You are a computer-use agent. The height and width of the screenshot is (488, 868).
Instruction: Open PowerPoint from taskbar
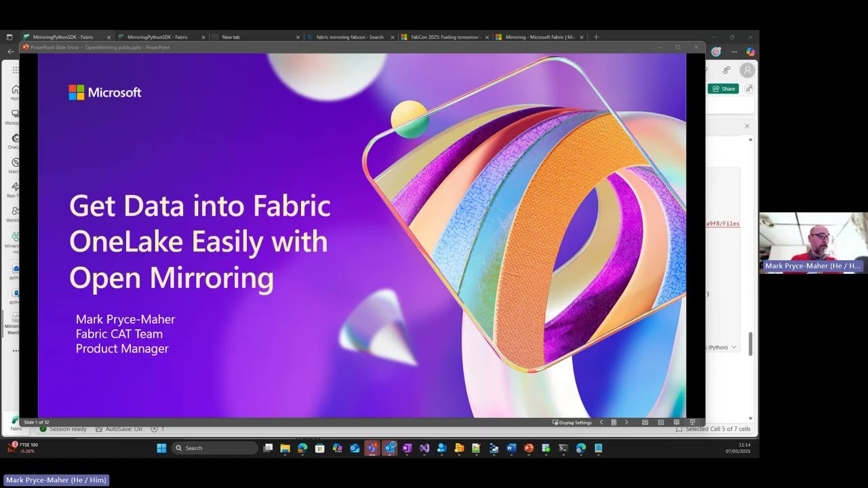[x=529, y=448]
